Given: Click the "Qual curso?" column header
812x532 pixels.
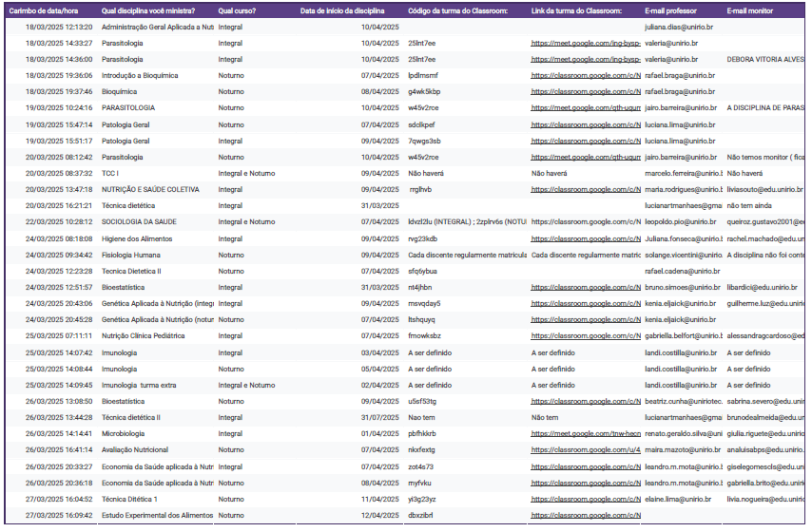Looking at the screenshot, I should (x=238, y=10).
